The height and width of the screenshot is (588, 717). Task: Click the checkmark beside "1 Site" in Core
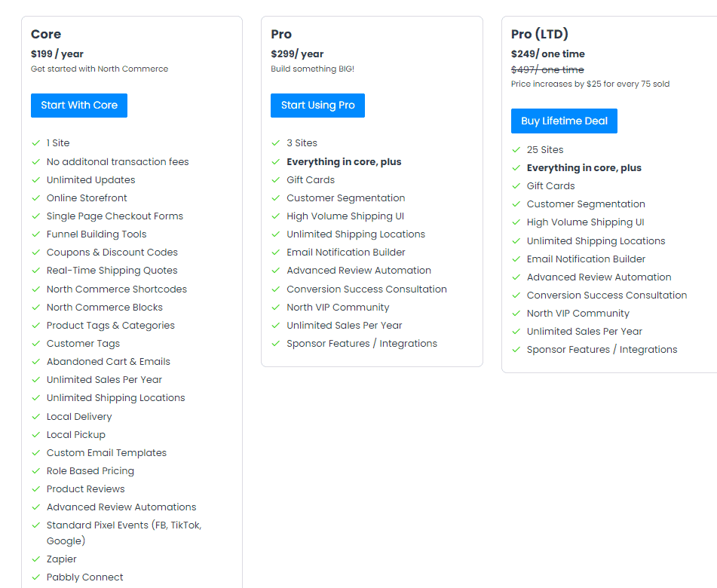[x=35, y=143]
